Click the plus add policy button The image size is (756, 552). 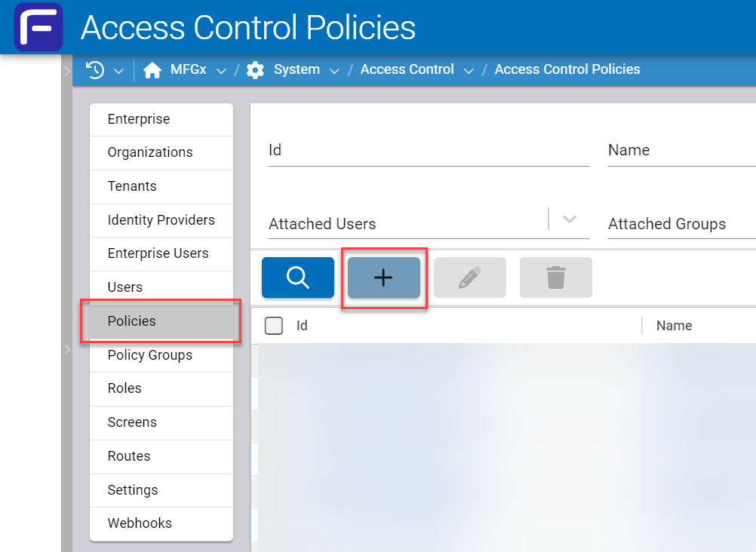tap(383, 278)
